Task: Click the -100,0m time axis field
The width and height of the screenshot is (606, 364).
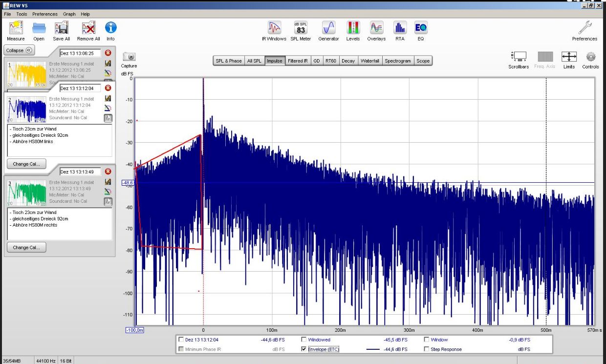Action: pyautogui.click(x=135, y=331)
